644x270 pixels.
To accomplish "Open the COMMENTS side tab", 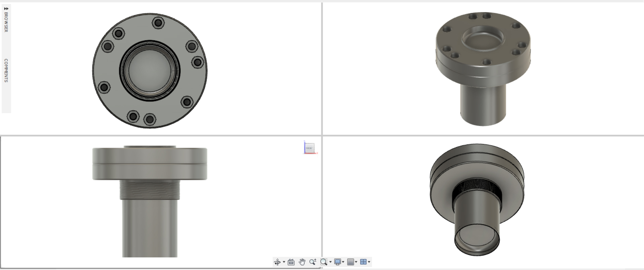I will pos(6,71).
